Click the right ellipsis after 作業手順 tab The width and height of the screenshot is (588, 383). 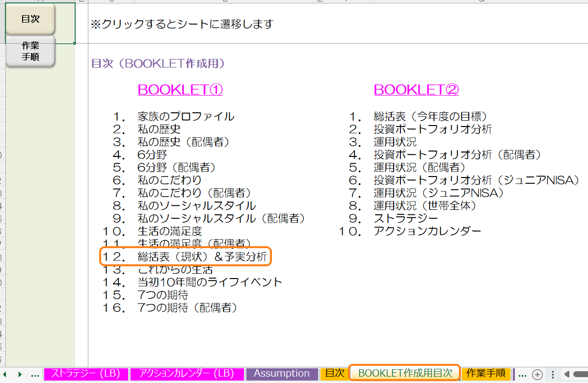click(522, 374)
